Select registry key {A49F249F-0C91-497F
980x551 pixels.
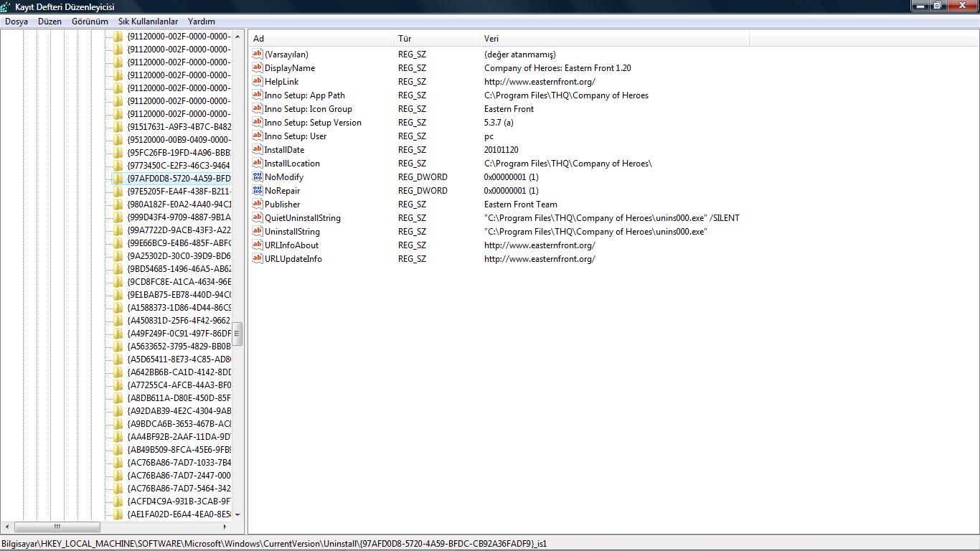[179, 333]
